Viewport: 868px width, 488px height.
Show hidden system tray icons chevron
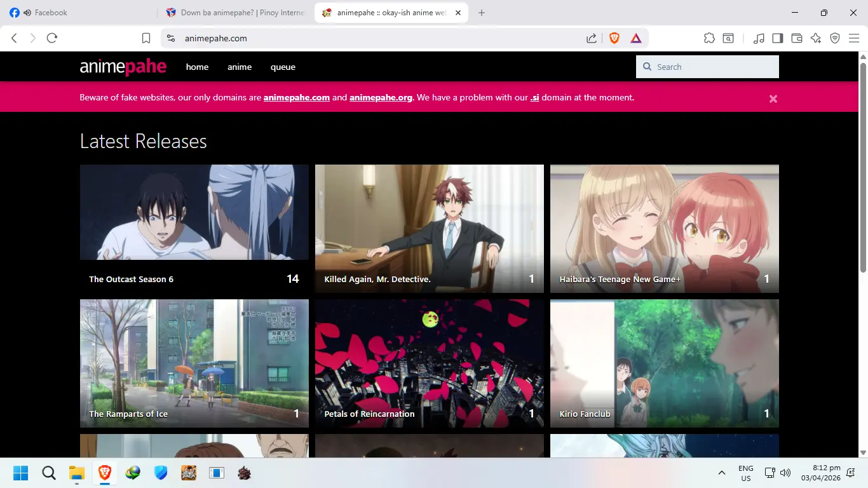(721, 473)
